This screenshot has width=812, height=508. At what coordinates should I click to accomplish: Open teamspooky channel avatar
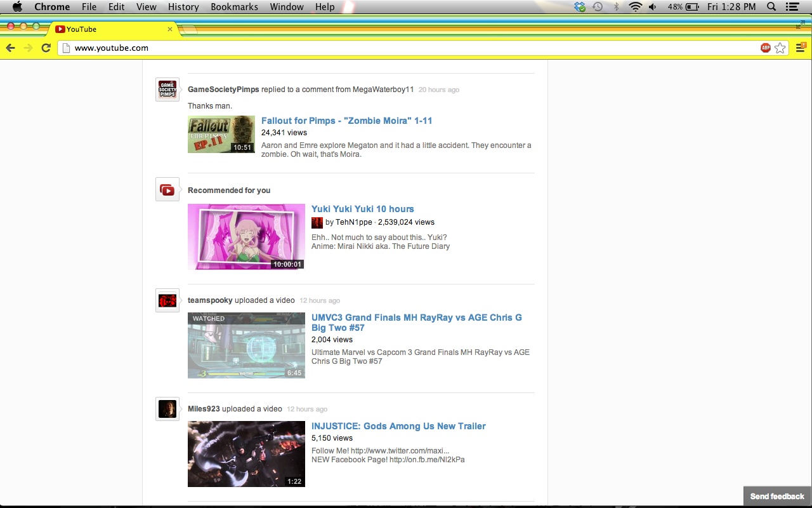(167, 300)
